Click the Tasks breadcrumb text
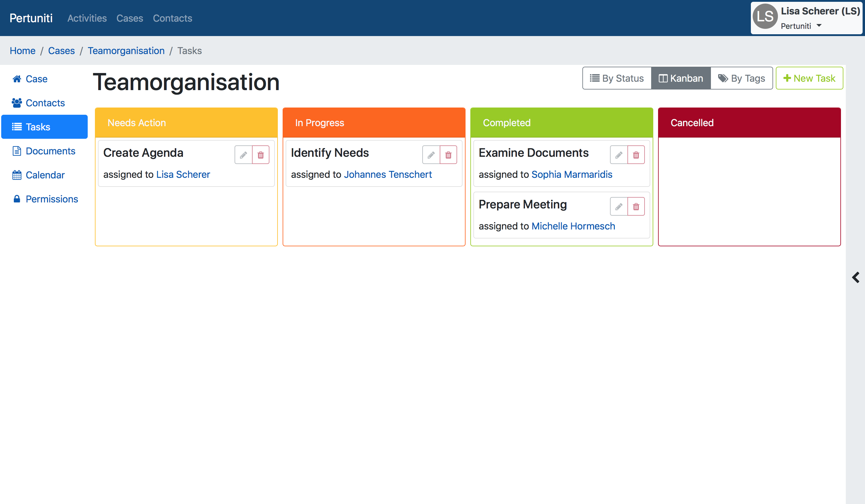Screen dimensions: 865x504 point(190,50)
